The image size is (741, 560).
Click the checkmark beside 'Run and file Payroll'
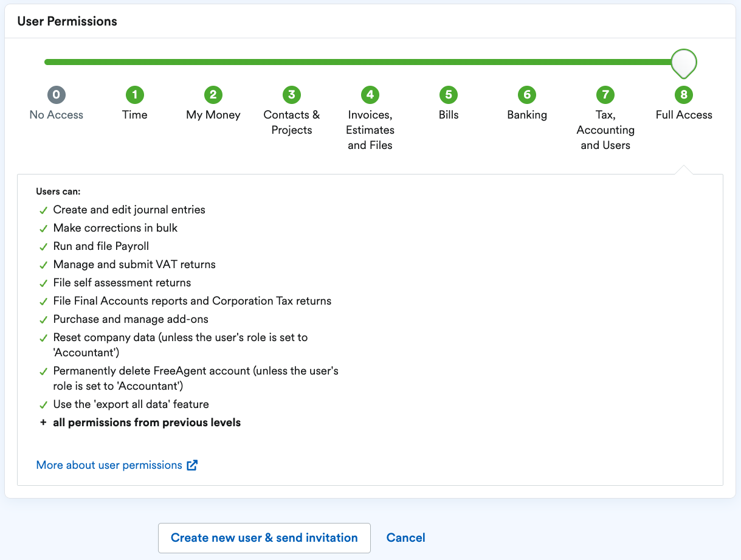click(x=43, y=246)
